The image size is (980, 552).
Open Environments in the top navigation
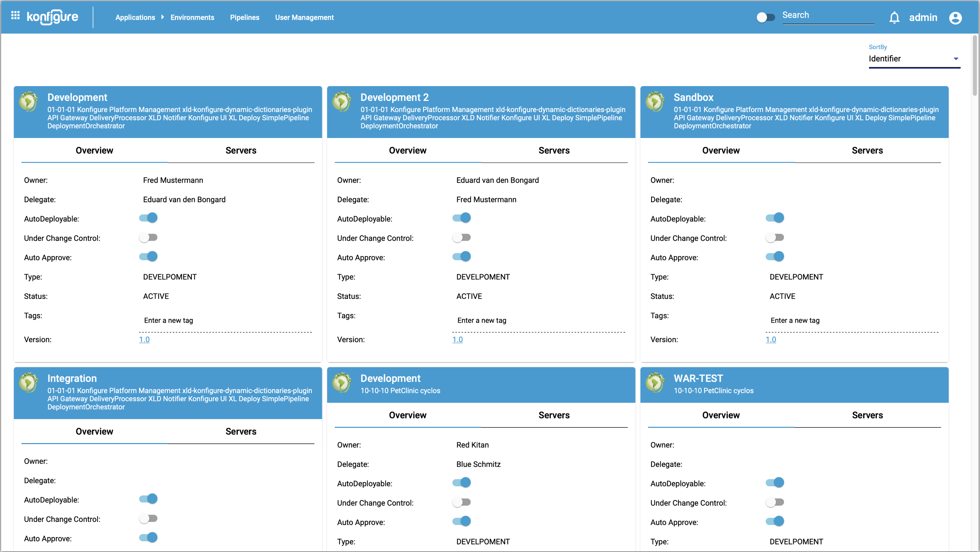click(x=192, y=18)
